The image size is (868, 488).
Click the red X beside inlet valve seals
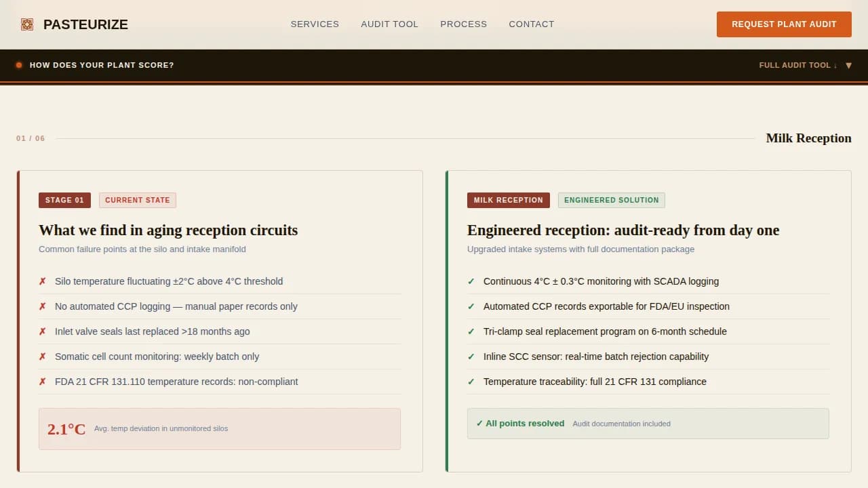(x=42, y=331)
